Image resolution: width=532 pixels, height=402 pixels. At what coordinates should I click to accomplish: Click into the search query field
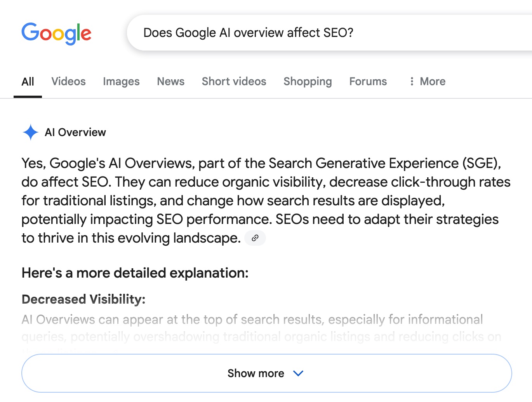coord(329,33)
